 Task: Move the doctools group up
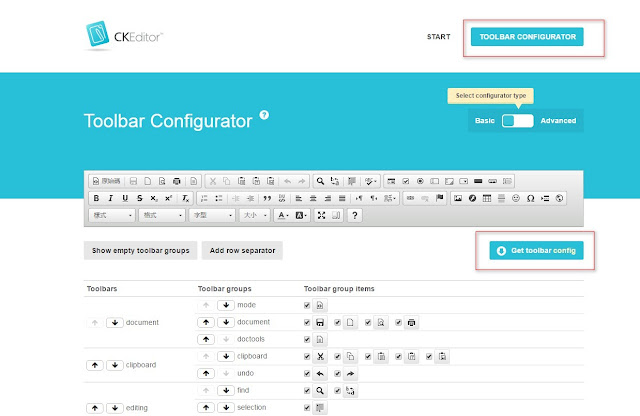pyautogui.click(x=206, y=339)
